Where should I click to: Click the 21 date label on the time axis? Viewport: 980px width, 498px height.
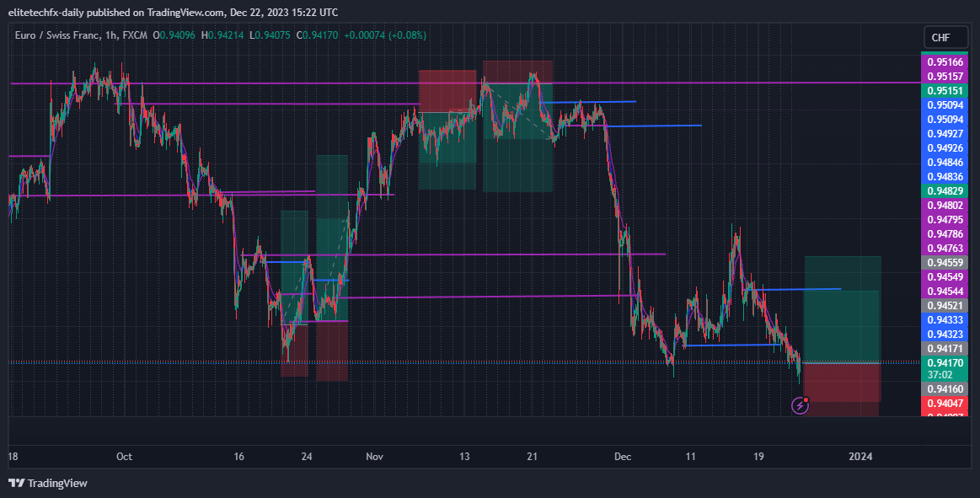click(532, 457)
